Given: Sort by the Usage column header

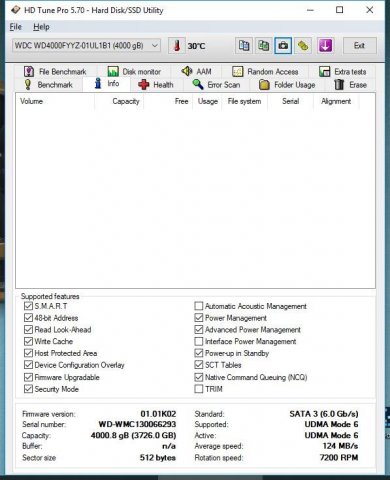Looking at the screenshot, I should pyautogui.click(x=207, y=101).
